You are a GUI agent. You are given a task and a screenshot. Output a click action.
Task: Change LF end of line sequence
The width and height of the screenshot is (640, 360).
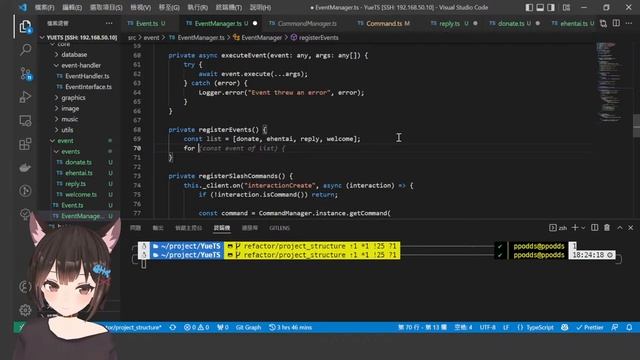506,327
